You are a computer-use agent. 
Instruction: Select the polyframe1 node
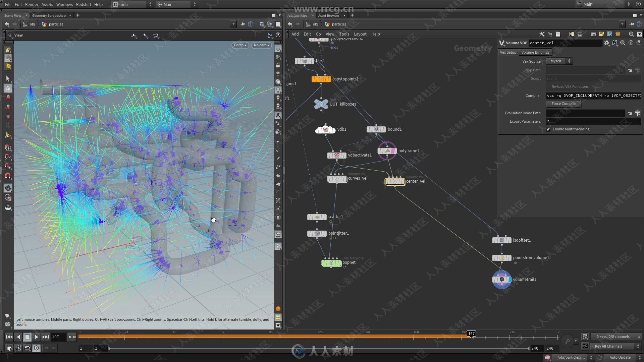[x=387, y=150]
